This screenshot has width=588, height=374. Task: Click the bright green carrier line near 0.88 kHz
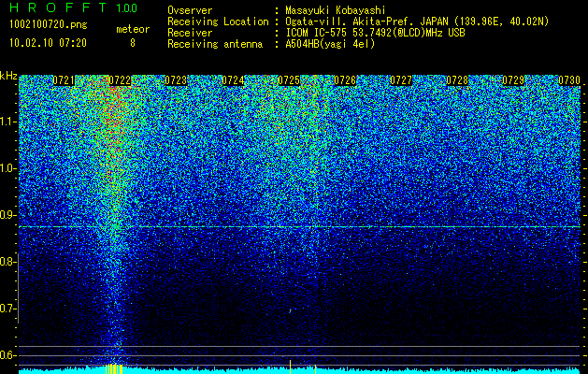pos(300,227)
